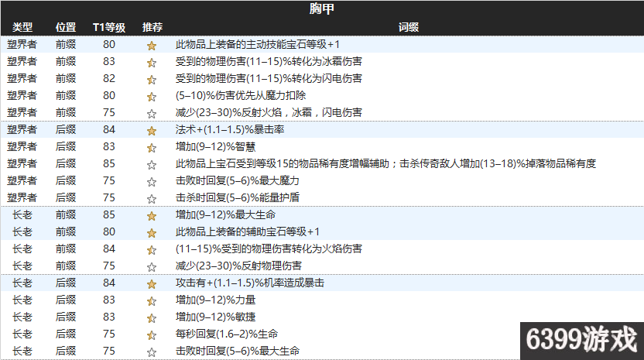Select text 增加(9–12)%最大生命

click(225, 214)
